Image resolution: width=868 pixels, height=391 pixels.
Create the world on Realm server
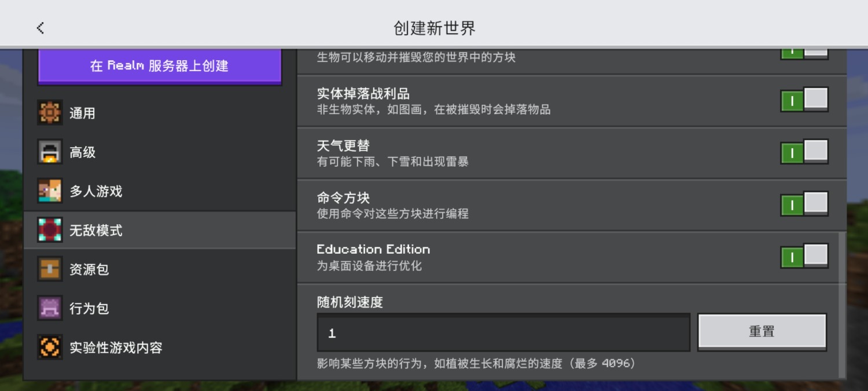pyautogui.click(x=160, y=66)
